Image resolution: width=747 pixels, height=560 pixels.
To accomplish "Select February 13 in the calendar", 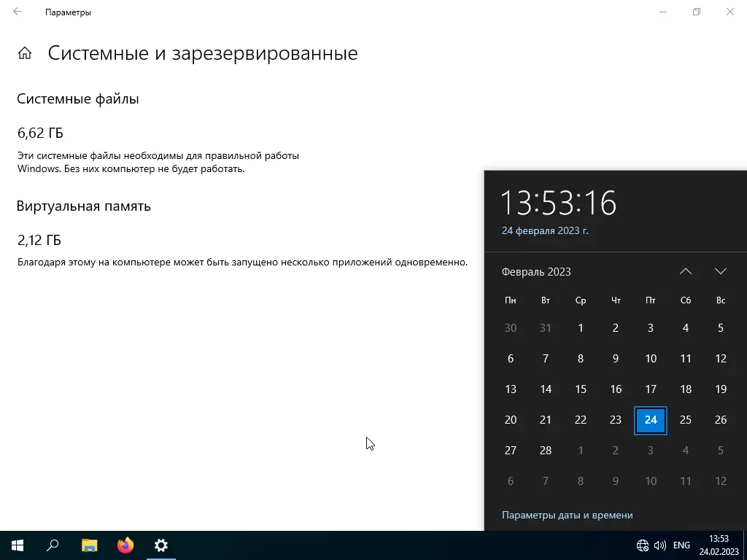I will tap(510, 389).
